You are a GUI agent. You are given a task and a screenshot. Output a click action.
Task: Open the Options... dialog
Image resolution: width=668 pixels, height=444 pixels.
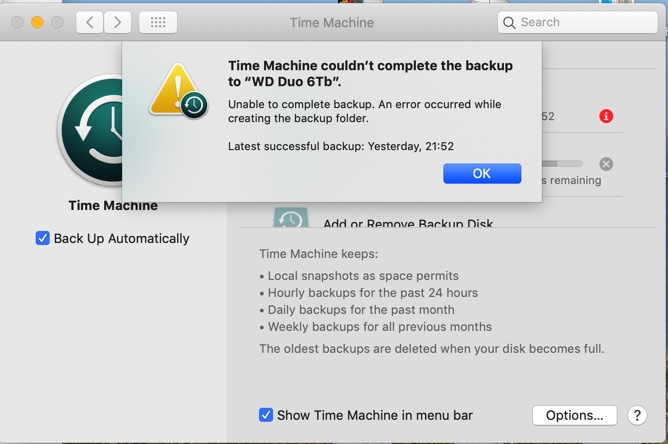tap(575, 415)
